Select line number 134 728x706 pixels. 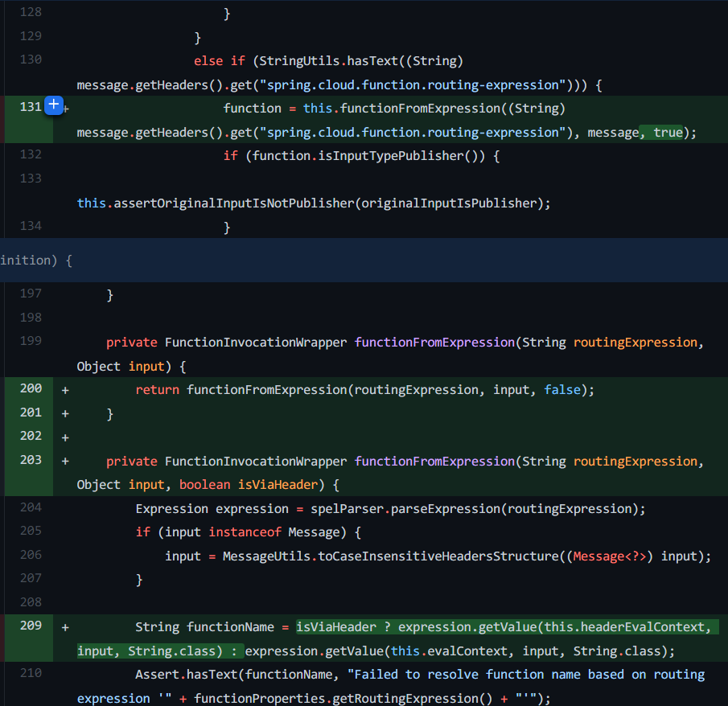point(31,226)
